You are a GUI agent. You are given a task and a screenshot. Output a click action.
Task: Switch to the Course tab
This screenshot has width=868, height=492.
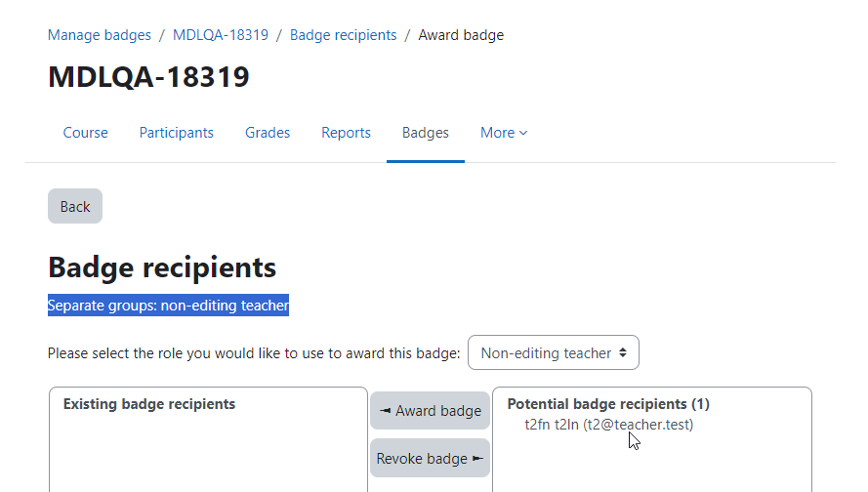[x=85, y=133]
